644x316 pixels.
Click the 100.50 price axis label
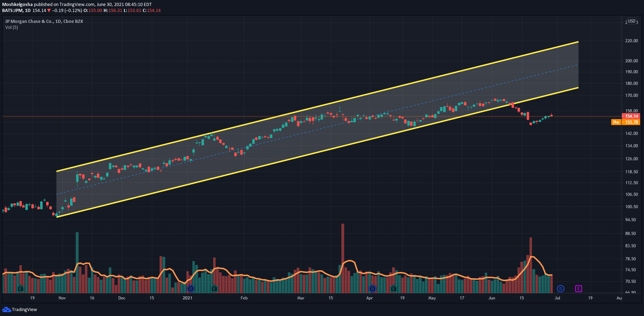(x=631, y=207)
